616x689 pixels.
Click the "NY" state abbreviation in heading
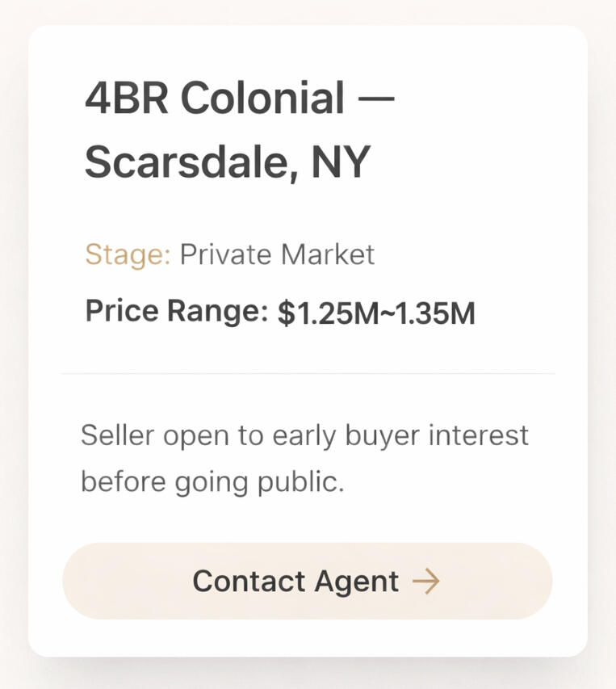pyautogui.click(x=340, y=162)
